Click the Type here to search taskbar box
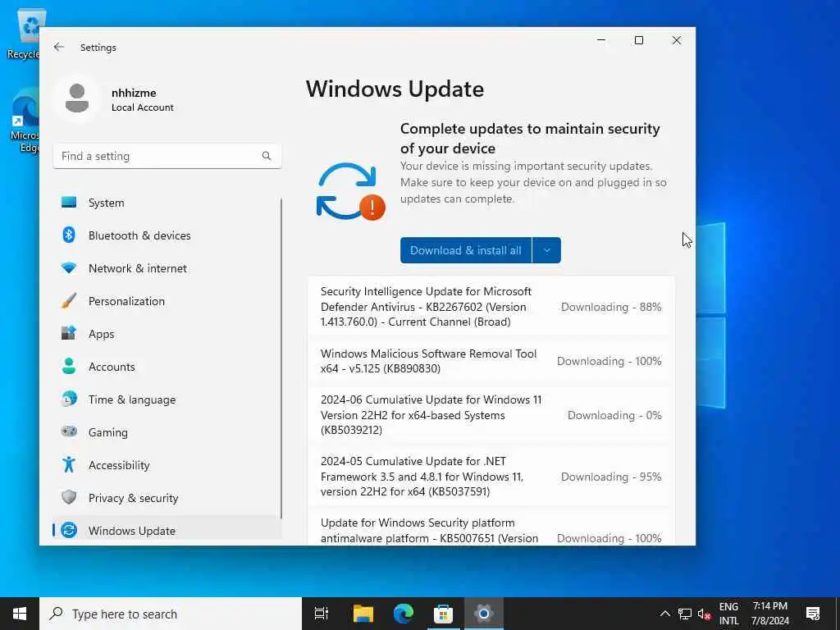The width and height of the screenshot is (840, 630). coord(171,614)
